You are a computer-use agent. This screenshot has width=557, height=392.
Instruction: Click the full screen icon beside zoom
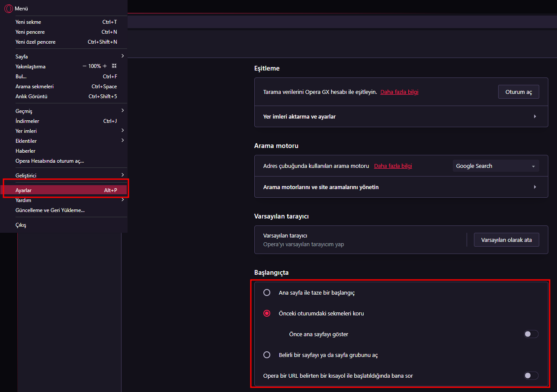coord(114,66)
